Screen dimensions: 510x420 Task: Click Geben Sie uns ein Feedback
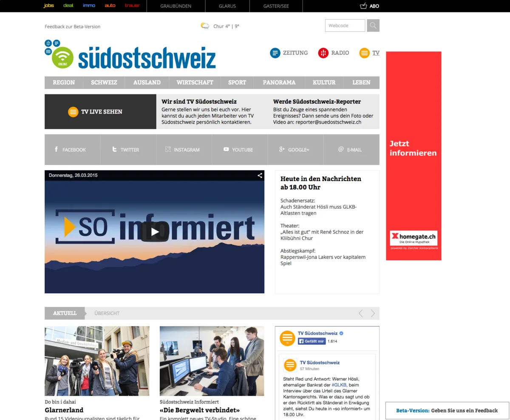click(465, 411)
